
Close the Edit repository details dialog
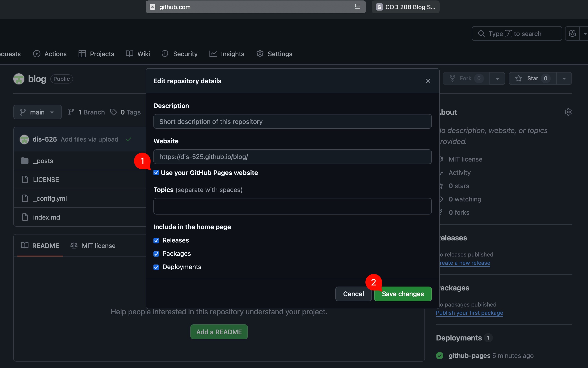428,81
